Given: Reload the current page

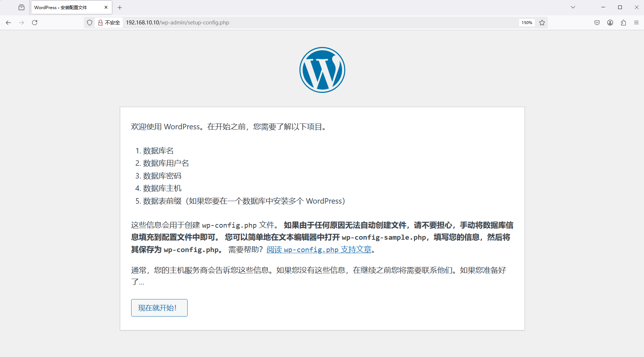Looking at the screenshot, I should pos(35,23).
